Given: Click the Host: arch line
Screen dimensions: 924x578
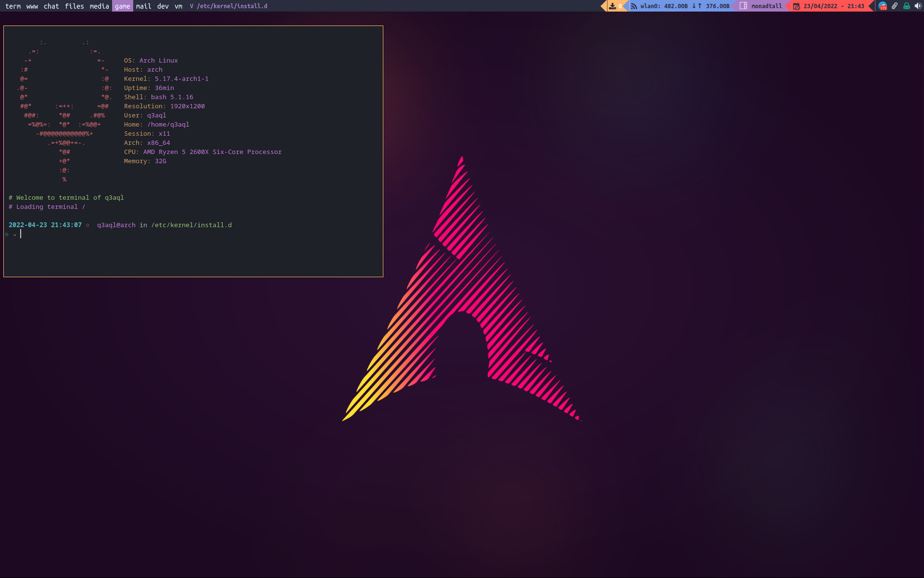Looking at the screenshot, I should [x=143, y=70].
